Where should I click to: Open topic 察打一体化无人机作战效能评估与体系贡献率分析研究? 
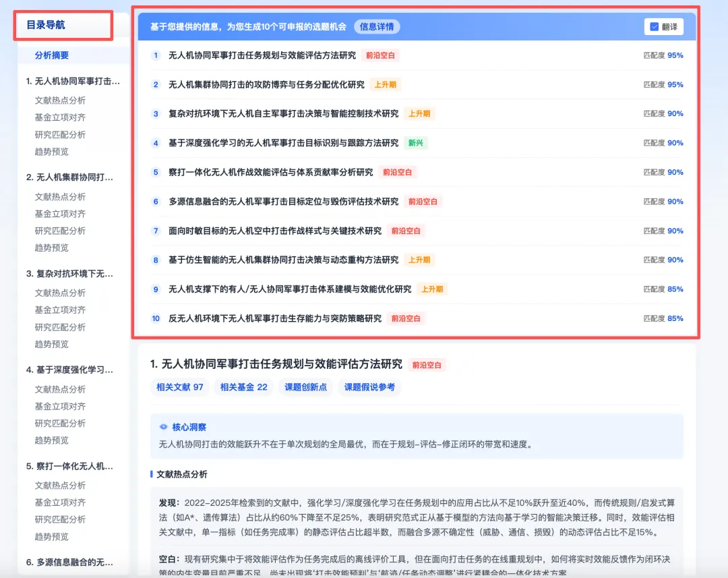click(x=271, y=173)
